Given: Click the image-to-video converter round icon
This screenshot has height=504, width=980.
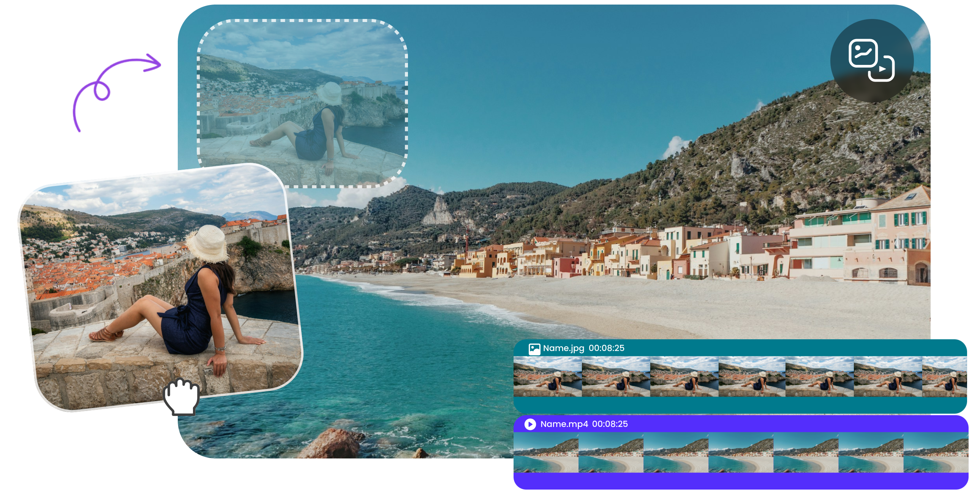Looking at the screenshot, I should click(x=872, y=60).
